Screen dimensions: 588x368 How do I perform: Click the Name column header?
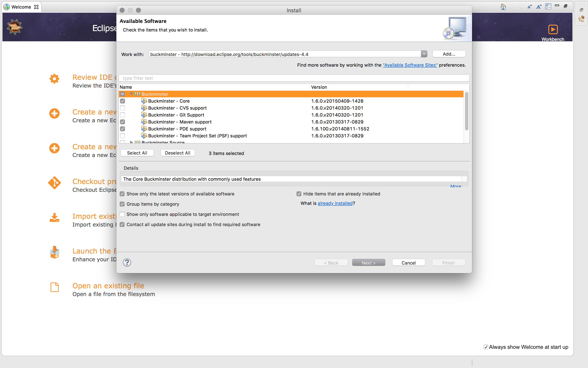pos(214,87)
